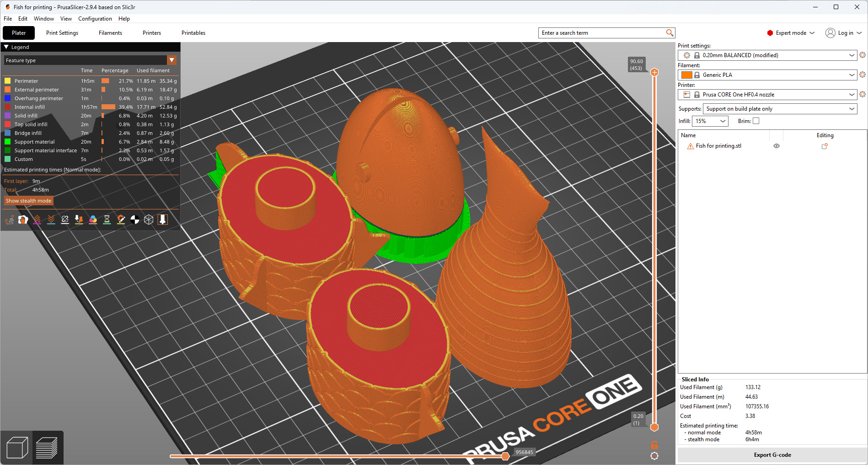This screenshot has height=465, width=868.
Task: Enable the Brim checkbox
Action: (x=756, y=121)
